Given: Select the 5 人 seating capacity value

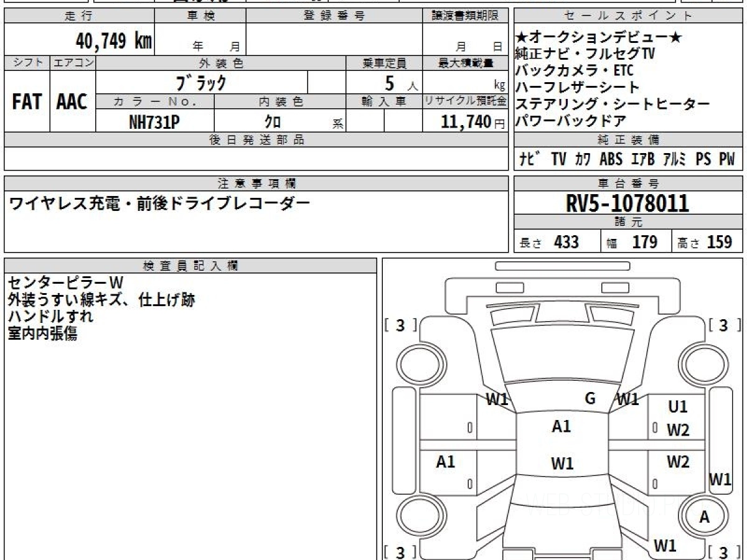Looking at the screenshot, I should [402, 83].
